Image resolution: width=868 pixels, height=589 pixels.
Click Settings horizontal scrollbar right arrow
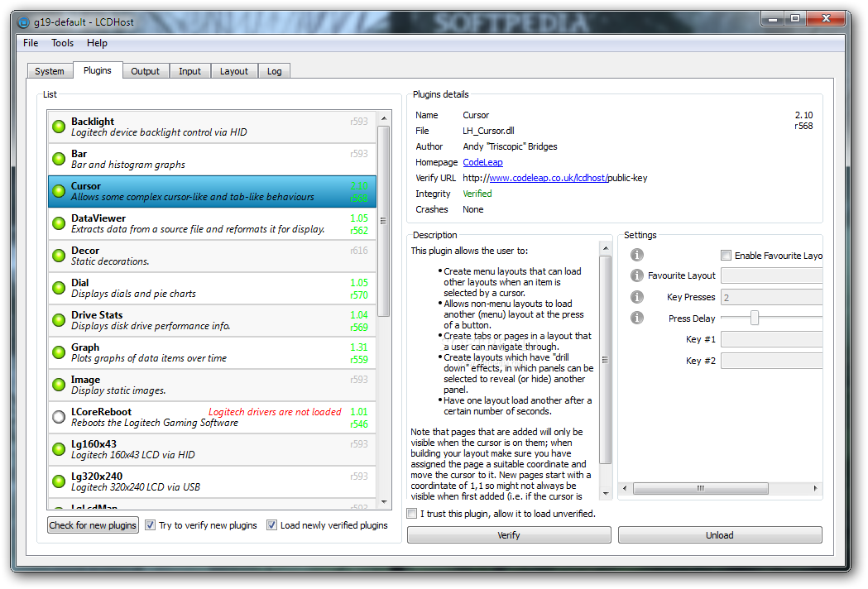pos(815,488)
